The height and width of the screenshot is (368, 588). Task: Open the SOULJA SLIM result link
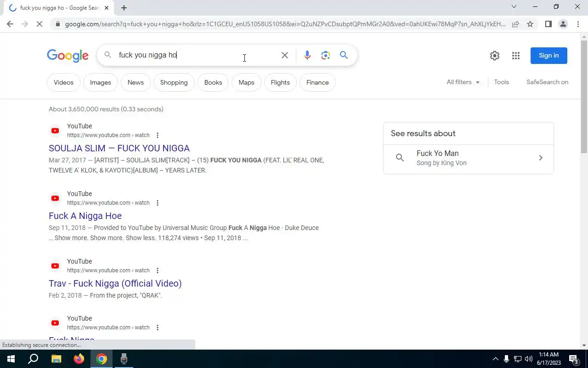pos(119,148)
